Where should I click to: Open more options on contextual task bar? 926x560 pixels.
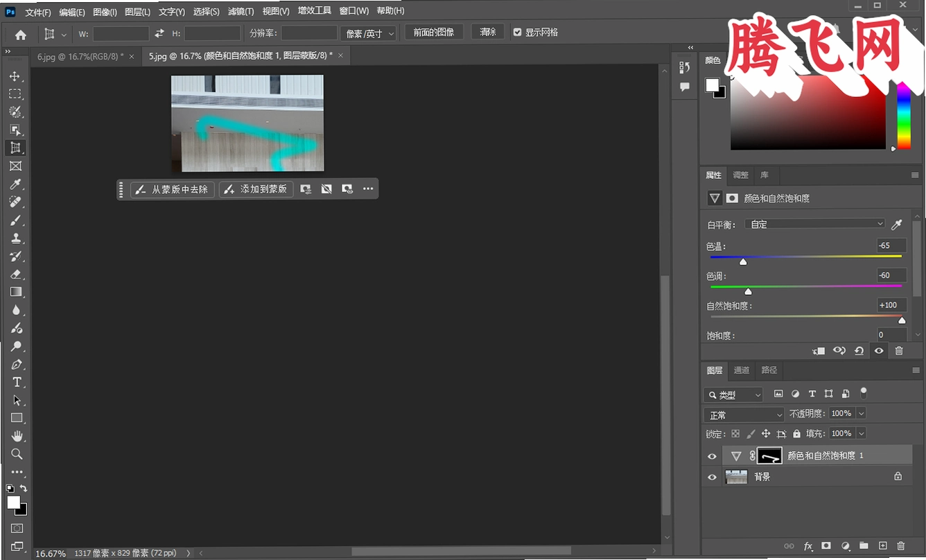[x=368, y=189]
